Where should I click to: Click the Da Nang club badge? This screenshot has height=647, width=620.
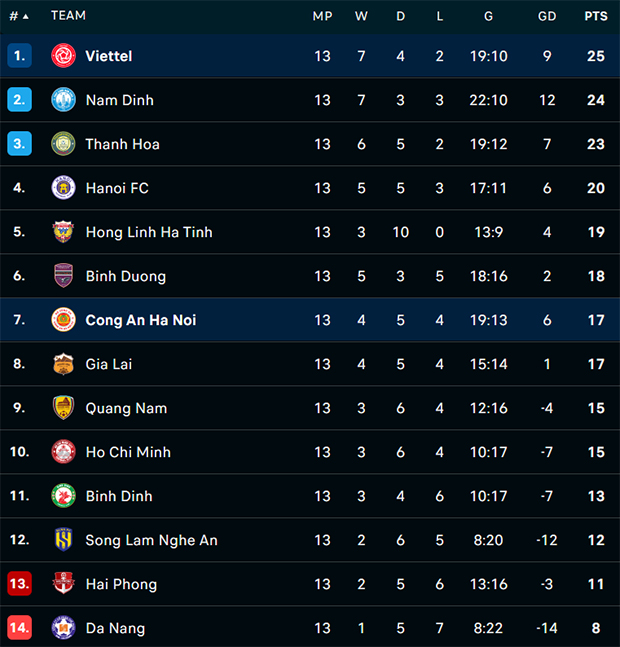(x=63, y=628)
